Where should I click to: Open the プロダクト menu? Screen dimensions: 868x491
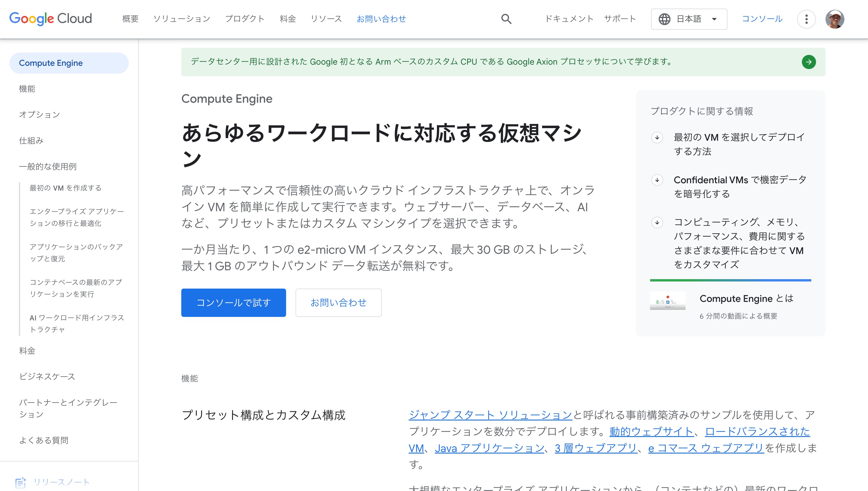click(244, 19)
